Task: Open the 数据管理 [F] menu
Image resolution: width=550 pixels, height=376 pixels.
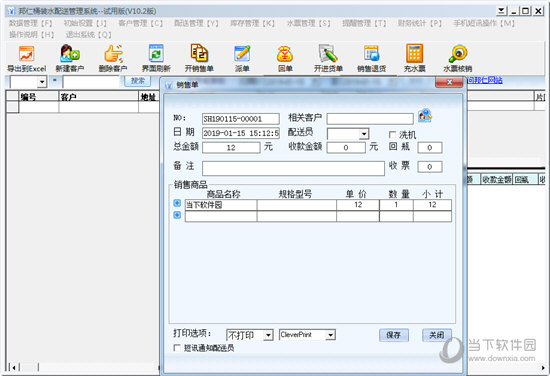Action: pyautogui.click(x=31, y=24)
